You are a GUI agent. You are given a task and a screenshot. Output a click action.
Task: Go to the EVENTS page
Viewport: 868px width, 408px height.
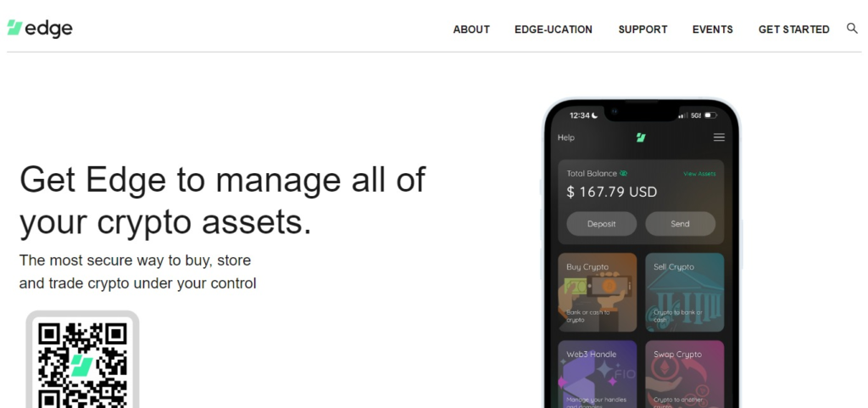coord(712,29)
